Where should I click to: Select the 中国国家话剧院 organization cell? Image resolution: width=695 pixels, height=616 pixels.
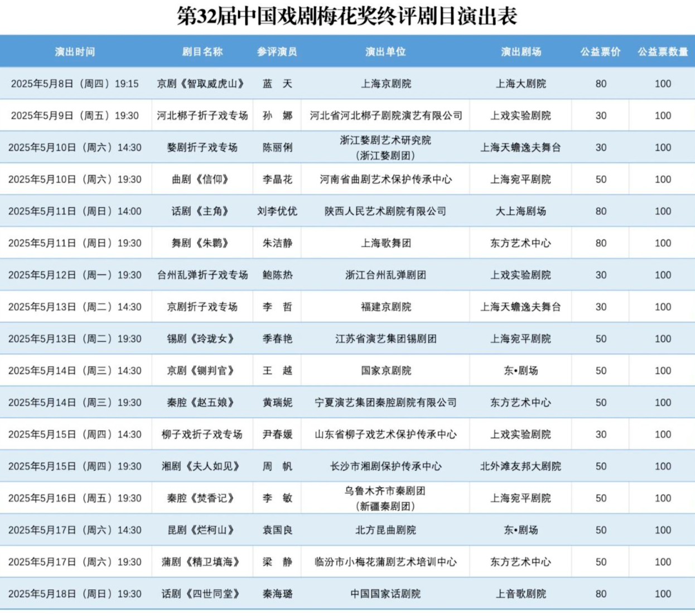385,594
